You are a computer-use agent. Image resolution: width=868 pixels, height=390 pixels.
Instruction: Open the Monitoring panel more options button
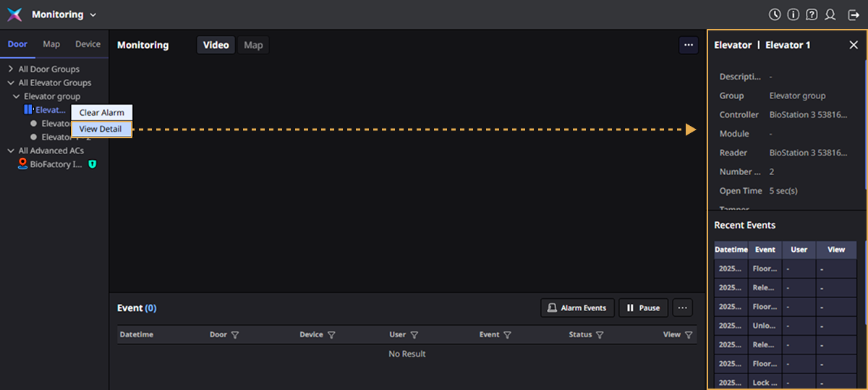pos(689,45)
